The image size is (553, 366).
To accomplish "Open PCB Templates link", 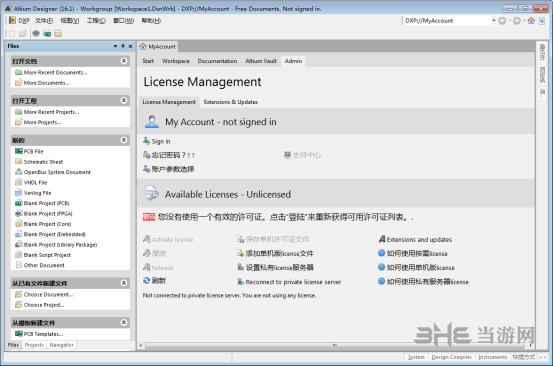I will coord(43,334).
